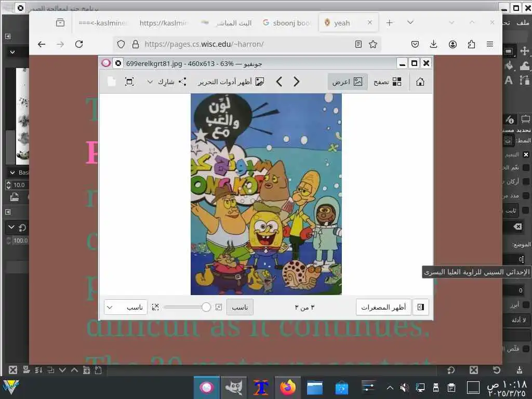The width and height of the screenshot is (532, 399).
Task: Switch Gwenview to view mode (اعرض)
Action: pyautogui.click(x=348, y=82)
